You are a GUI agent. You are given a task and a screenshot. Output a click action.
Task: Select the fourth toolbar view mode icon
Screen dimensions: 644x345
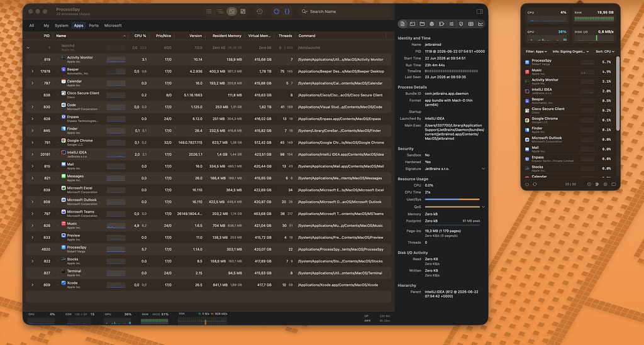pos(243,11)
